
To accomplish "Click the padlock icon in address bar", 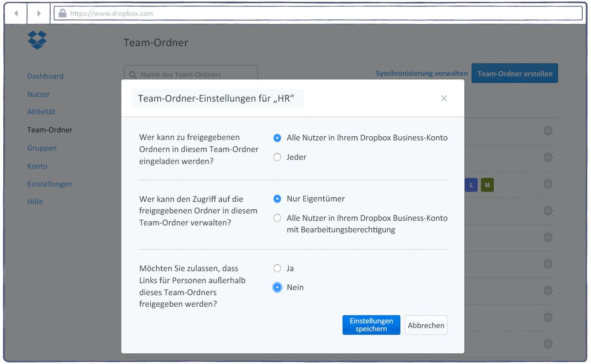I will point(62,13).
